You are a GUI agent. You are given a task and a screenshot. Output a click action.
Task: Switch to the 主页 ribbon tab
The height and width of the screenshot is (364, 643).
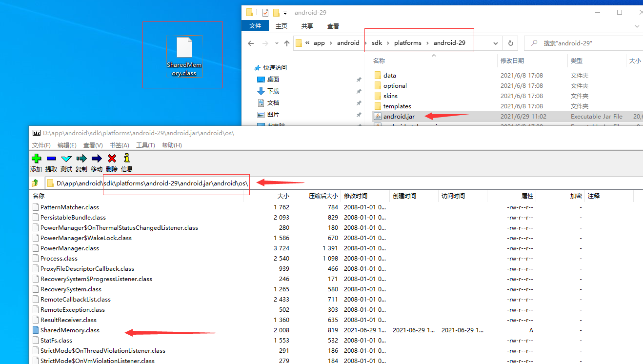point(281,26)
